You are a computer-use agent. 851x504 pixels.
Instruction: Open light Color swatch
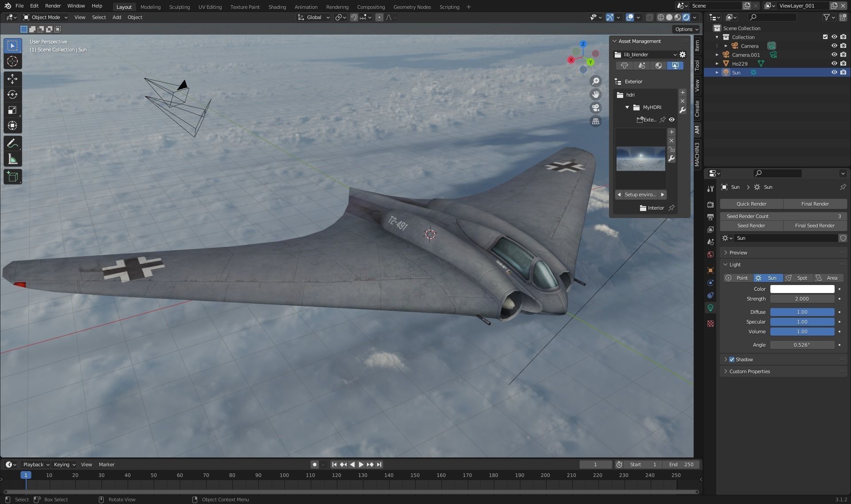coord(802,289)
